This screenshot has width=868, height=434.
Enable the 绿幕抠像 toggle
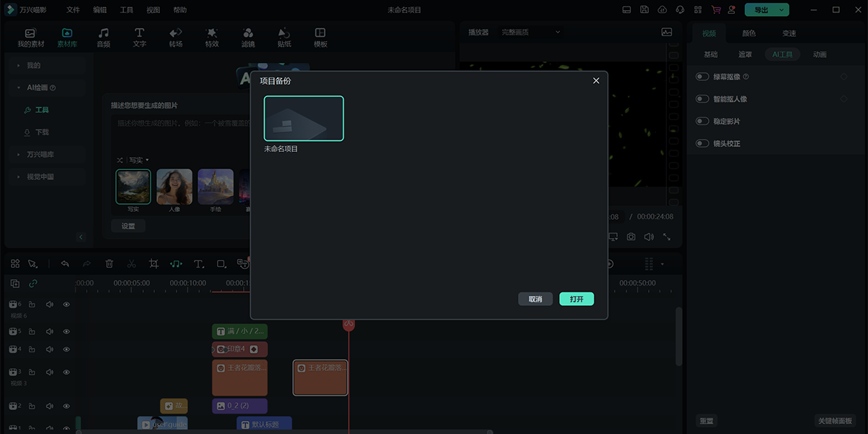(x=702, y=77)
